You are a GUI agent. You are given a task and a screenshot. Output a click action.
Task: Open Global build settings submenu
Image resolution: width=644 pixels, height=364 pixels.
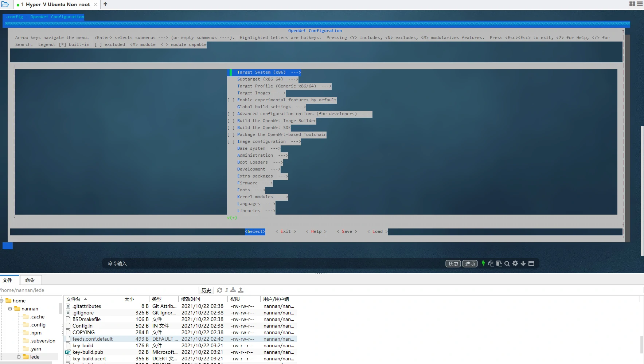(x=272, y=107)
